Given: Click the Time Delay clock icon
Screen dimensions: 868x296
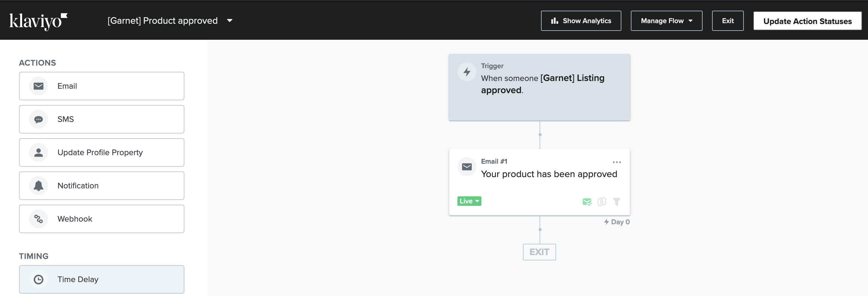Looking at the screenshot, I should point(39,279).
